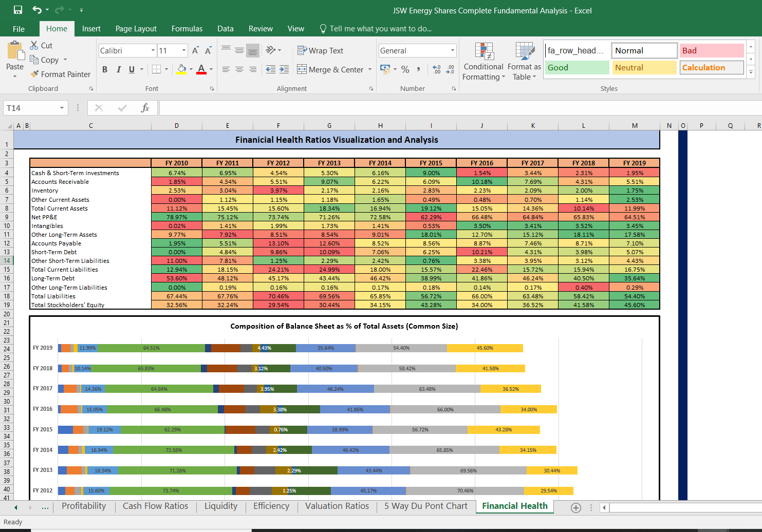Open the Review ribbon tab

261,29
